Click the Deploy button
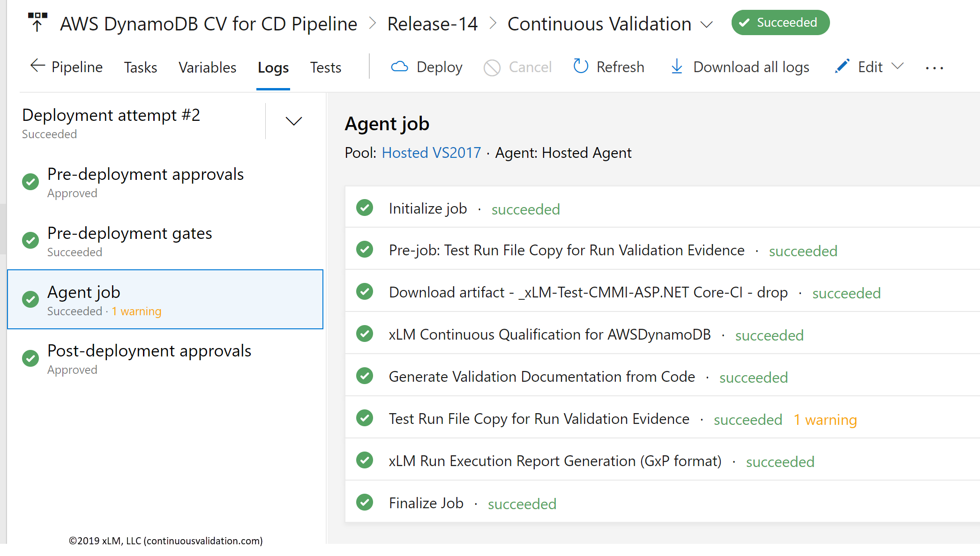This screenshot has width=980, height=556. click(x=426, y=67)
